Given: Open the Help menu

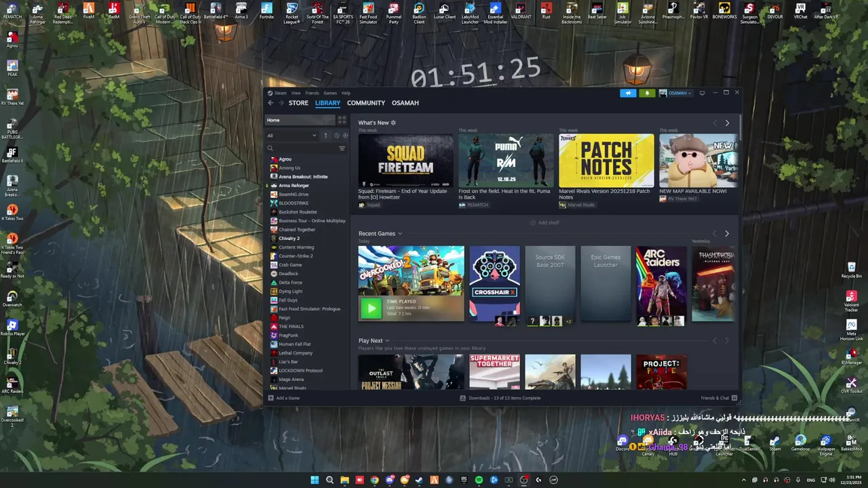Looking at the screenshot, I should coord(346,93).
